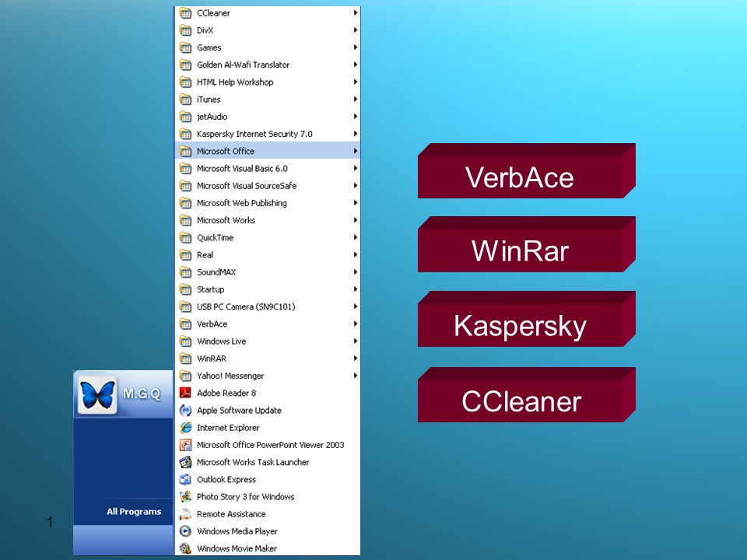Click the VerbAce maroon button
The height and width of the screenshot is (560, 747).
527,171
